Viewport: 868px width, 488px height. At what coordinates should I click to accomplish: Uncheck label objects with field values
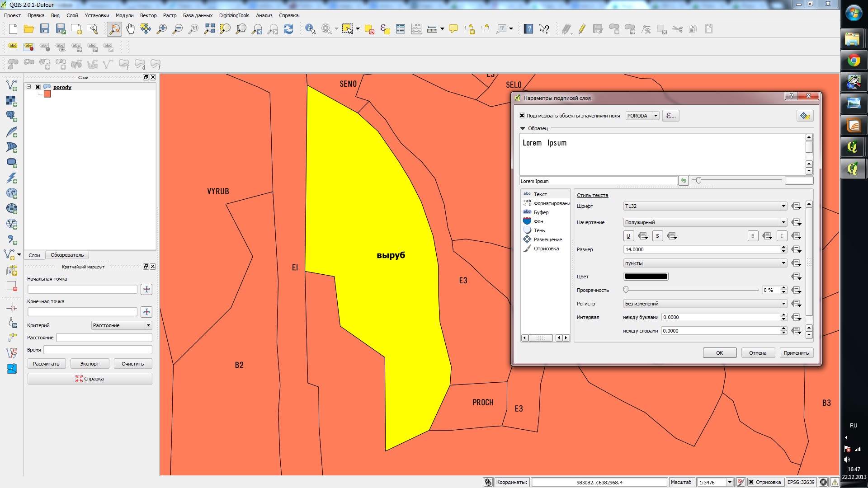point(522,116)
